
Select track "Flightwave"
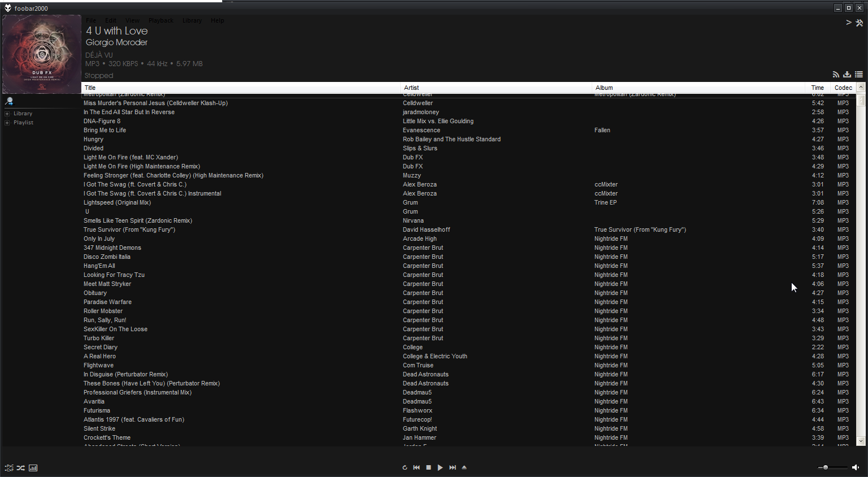[x=98, y=365]
